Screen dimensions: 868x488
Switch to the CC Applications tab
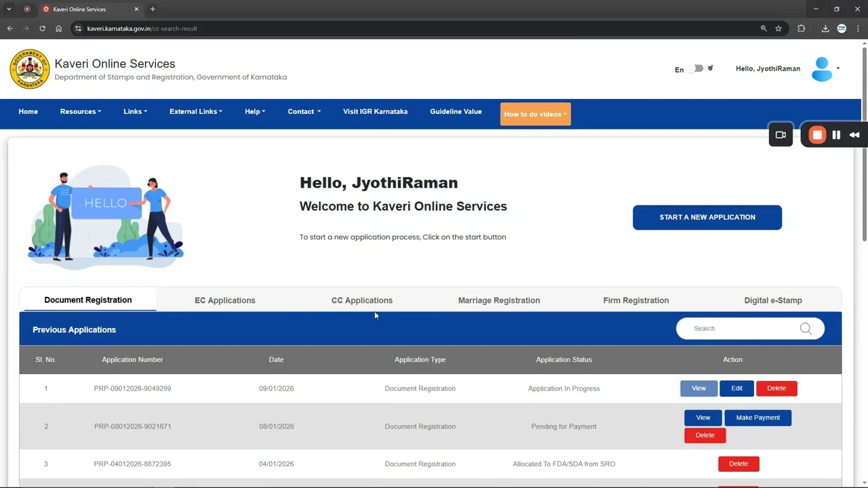point(362,300)
